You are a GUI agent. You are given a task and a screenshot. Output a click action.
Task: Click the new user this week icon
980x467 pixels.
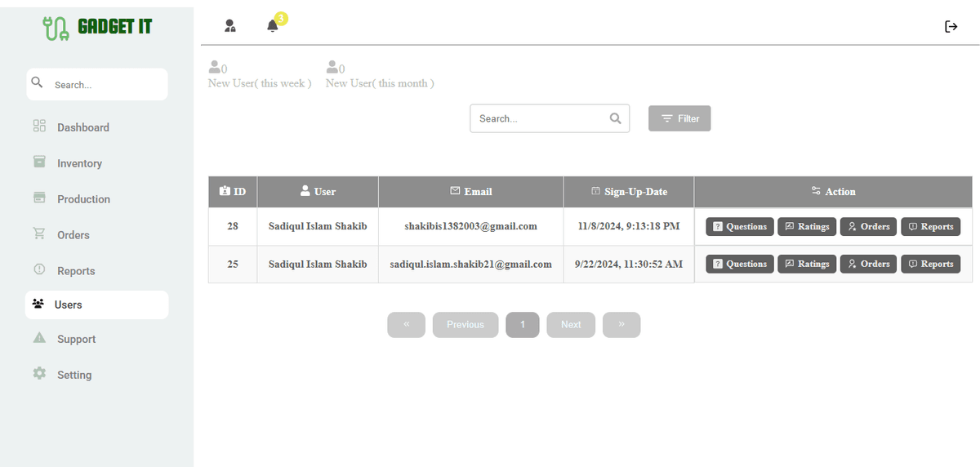point(215,67)
